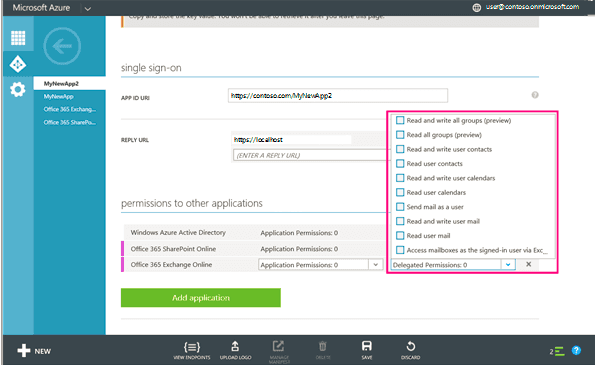The width and height of the screenshot is (595, 365).
Task: Select the Active Directory diamond icon
Action: tap(18, 64)
